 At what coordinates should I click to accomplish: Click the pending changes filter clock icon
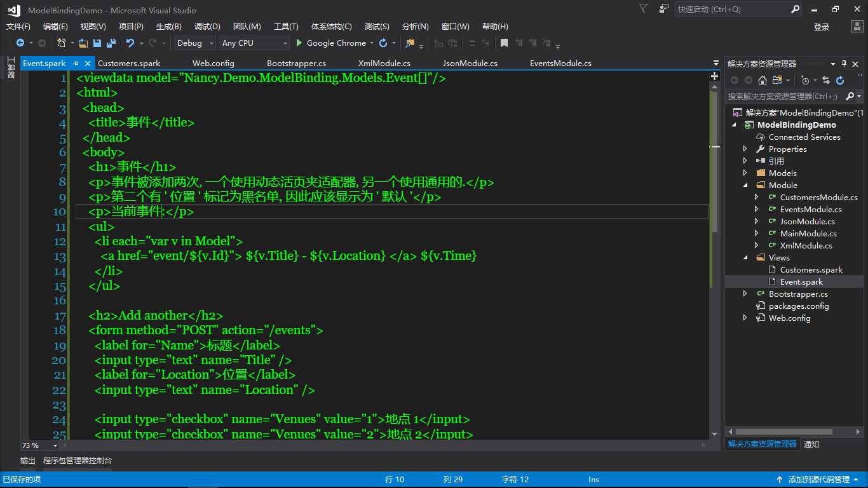(805, 80)
